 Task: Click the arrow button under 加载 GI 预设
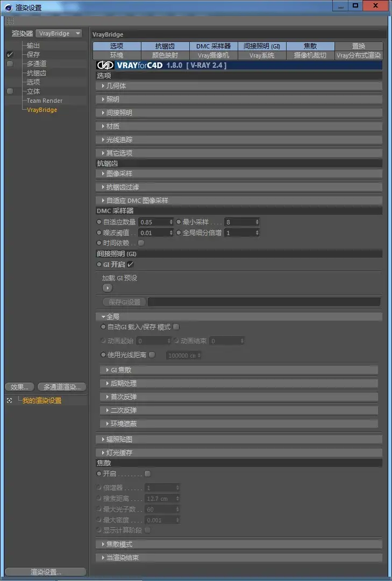[108, 287]
